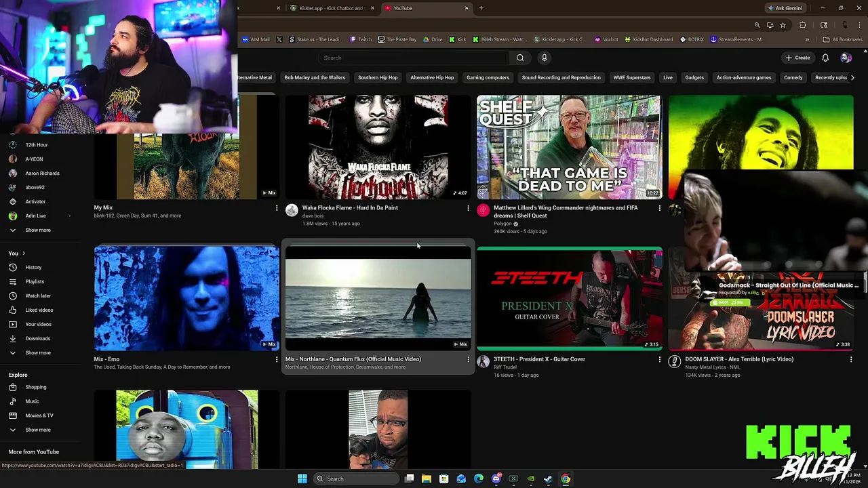This screenshot has height=488, width=868.
Task: Open the Riff Trudel channel avatar
Action: coord(483,362)
